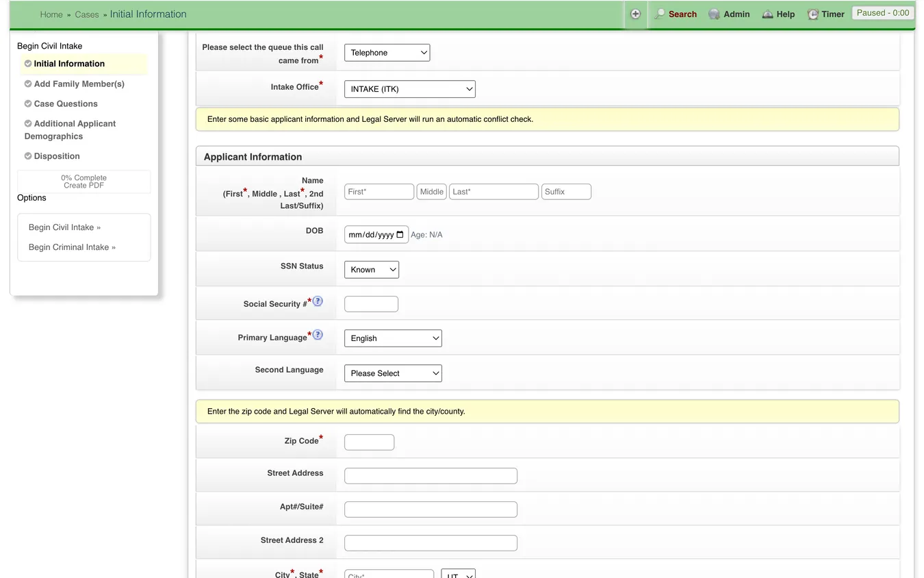Open the SSN Status dropdown
This screenshot has width=924, height=578.
point(371,270)
